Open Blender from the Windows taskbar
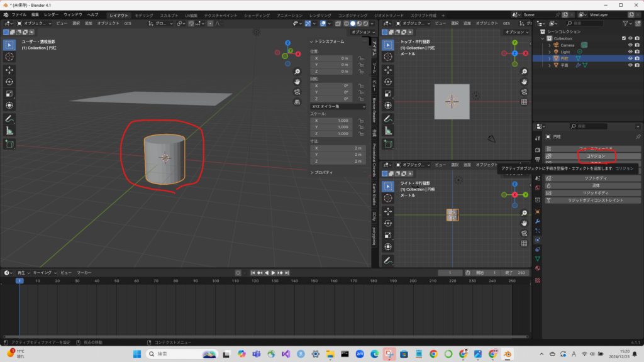 [x=507, y=354]
